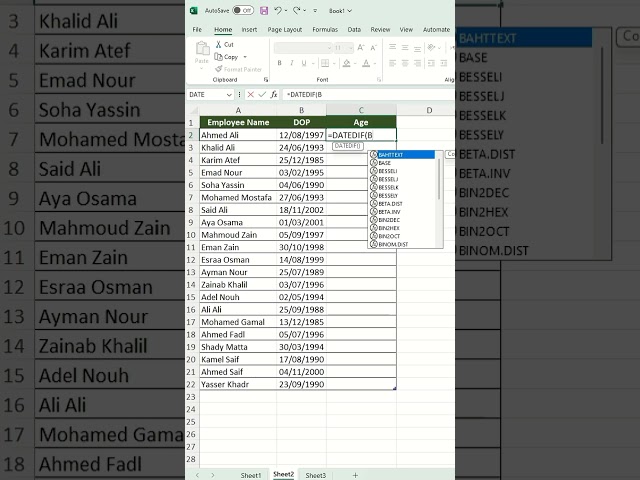Screen dimensions: 640x480
Task: Select BESSELI in the autocomplete list
Action: (402, 171)
